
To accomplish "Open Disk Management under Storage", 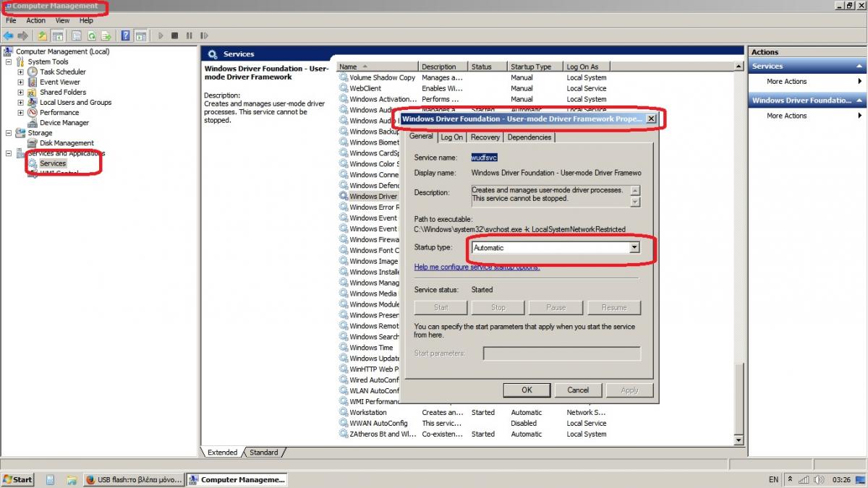I will 67,142.
